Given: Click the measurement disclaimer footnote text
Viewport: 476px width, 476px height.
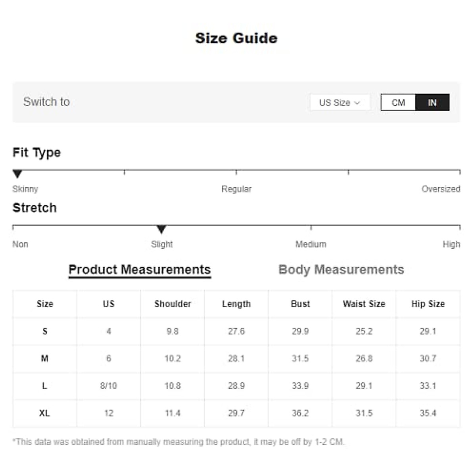Looking at the screenshot, I should point(179,440).
